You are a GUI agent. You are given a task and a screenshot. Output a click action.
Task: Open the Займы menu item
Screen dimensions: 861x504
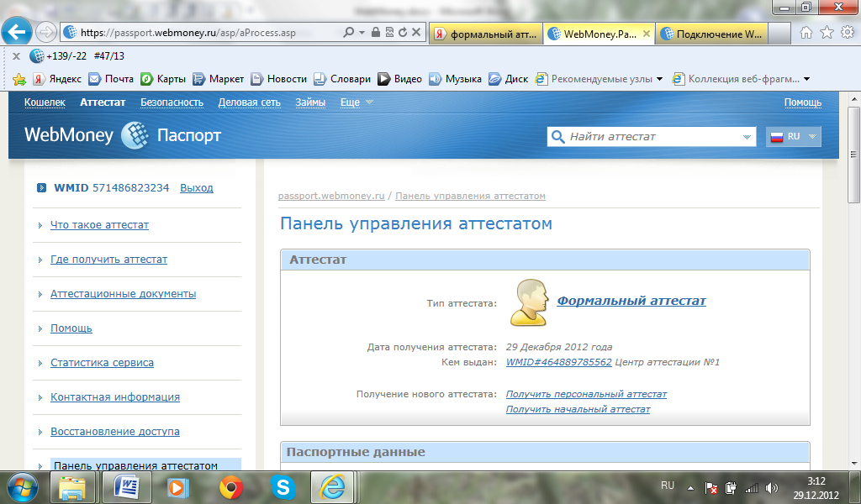pyautogui.click(x=310, y=102)
